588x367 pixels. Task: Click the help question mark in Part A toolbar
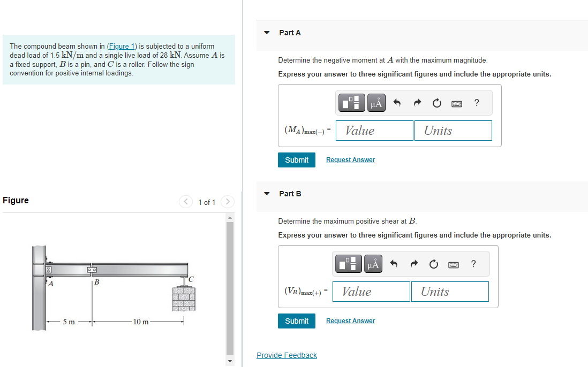[x=476, y=102]
